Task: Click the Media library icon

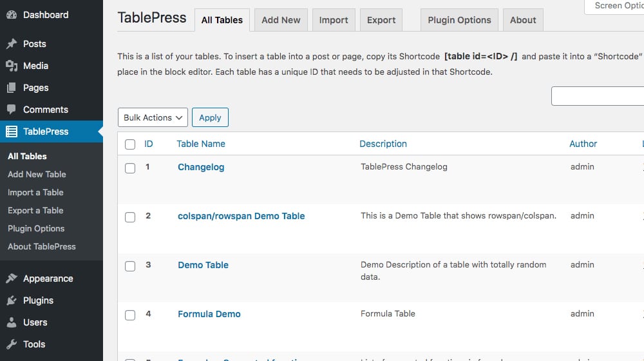Action: (12, 66)
